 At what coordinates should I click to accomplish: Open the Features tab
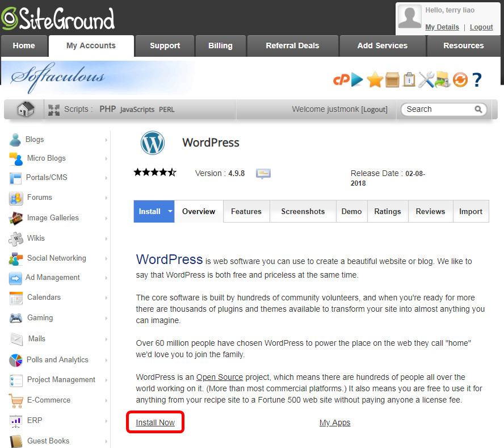click(246, 211)
